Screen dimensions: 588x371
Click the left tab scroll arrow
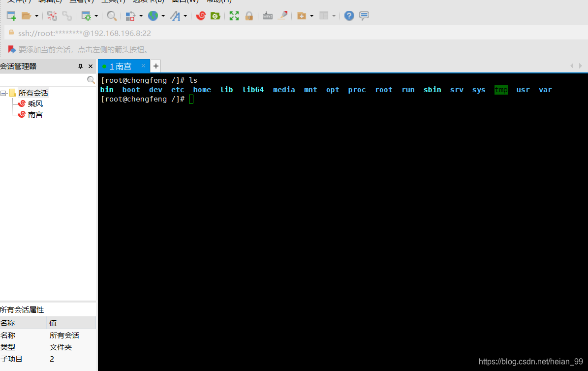coord(572,66)
